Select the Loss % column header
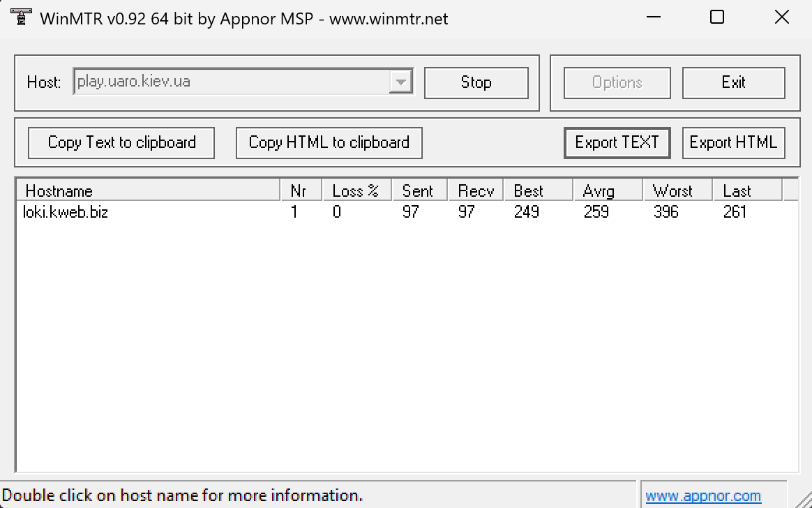Image resolution: width=812 pixels, height=508 pixels. (356, 190)
